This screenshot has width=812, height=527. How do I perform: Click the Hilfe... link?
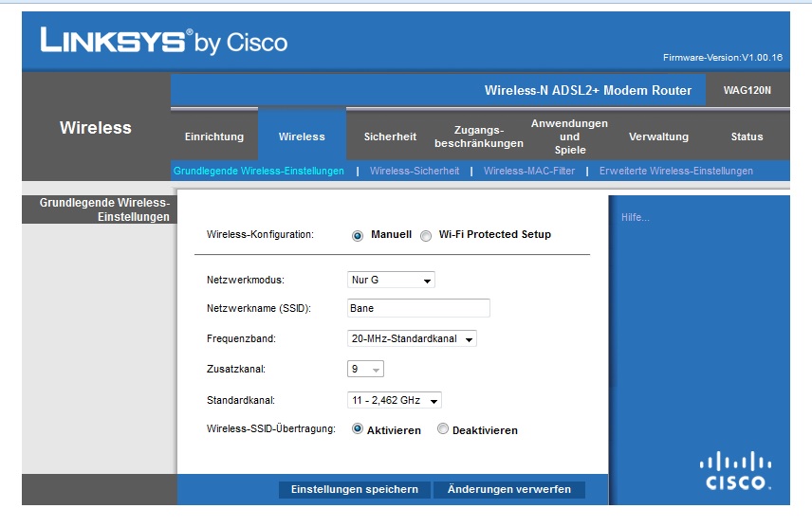pos(635,217)
